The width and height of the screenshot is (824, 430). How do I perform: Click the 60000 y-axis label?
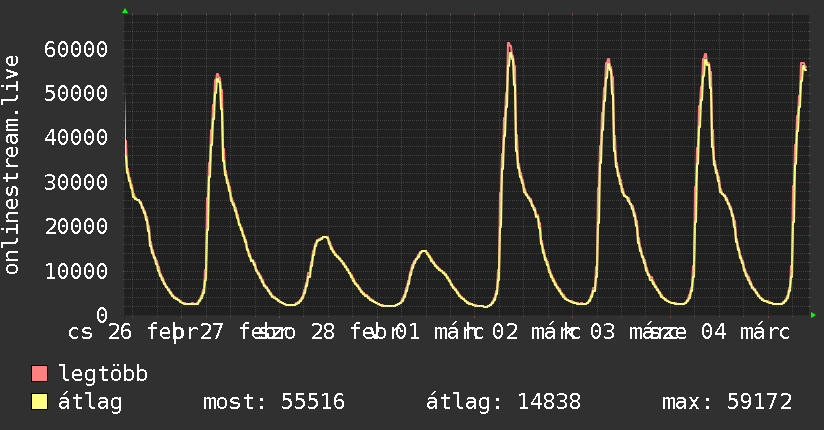(76, 49)
